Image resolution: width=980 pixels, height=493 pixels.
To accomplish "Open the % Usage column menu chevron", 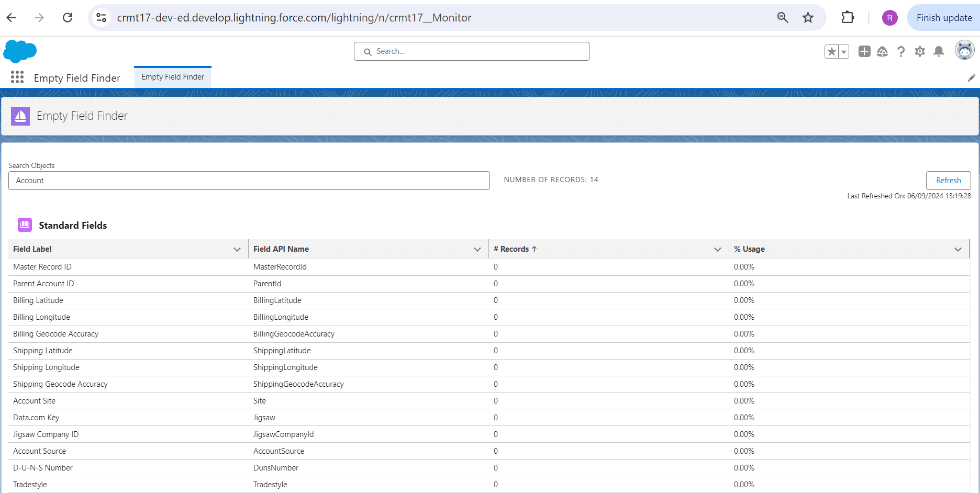I will tap(958, 249).
